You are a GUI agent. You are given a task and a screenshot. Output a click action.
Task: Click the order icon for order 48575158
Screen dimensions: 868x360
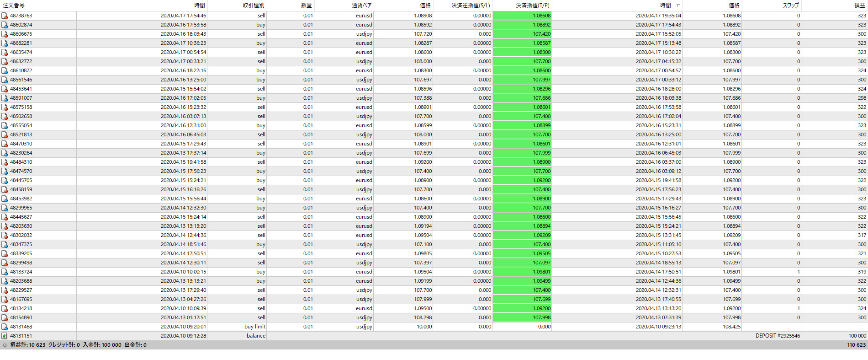5,107
